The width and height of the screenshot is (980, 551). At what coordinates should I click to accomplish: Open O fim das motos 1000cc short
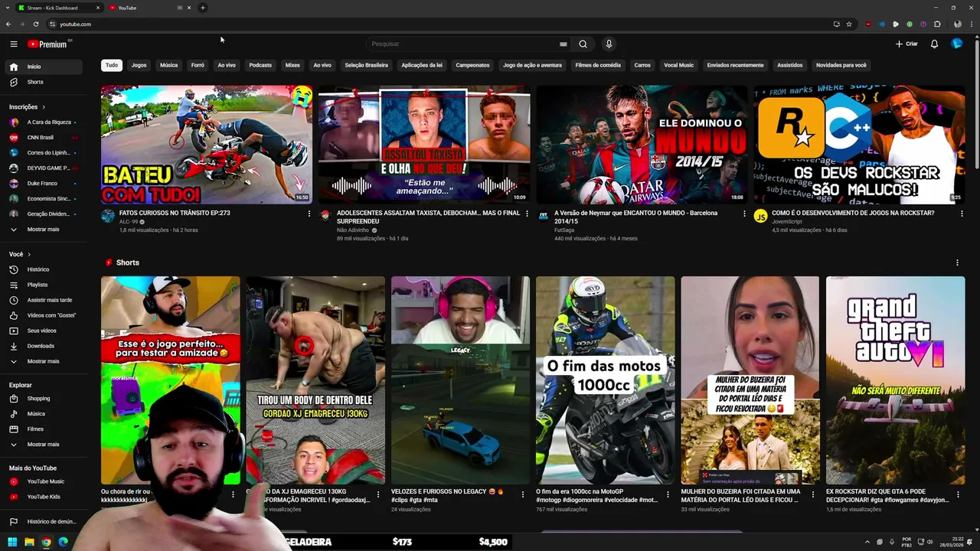point(605,380)
